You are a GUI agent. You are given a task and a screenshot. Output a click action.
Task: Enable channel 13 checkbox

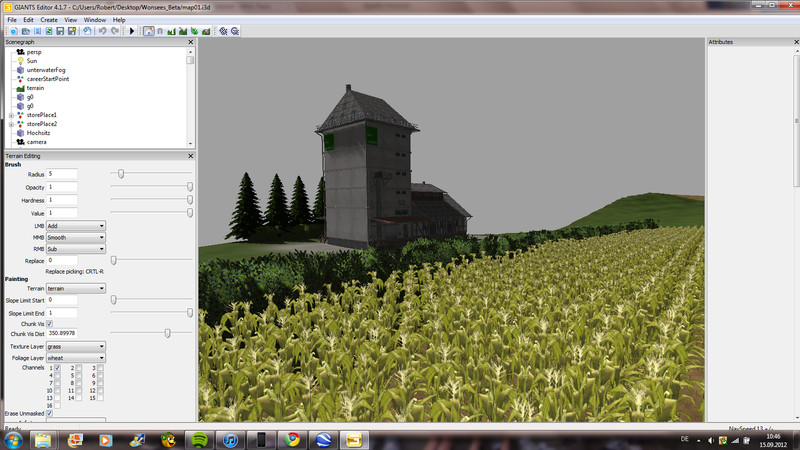tap(58, 398)
